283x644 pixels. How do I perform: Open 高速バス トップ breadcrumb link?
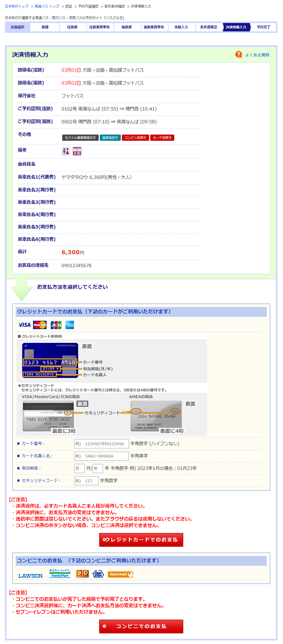(46, 6)
